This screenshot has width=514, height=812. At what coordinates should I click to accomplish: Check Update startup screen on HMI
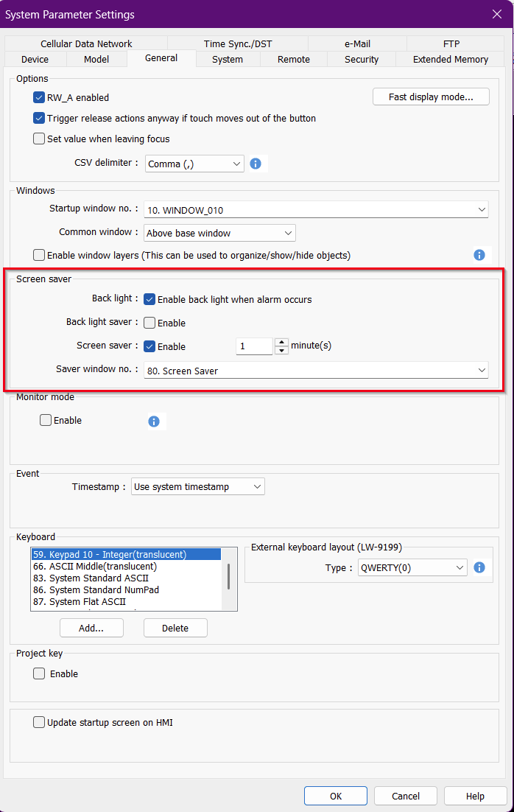(39, 723)
